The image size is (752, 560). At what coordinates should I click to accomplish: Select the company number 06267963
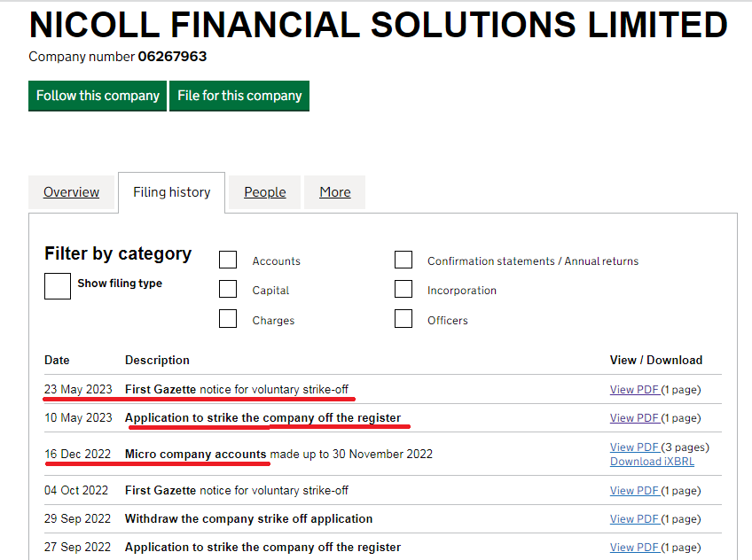tap(172, 57)
